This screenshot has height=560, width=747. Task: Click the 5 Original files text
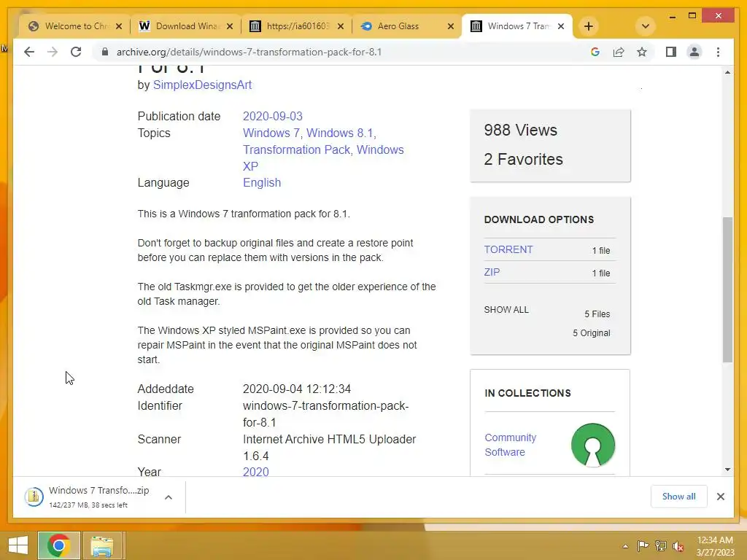click(x=591, y=332)
